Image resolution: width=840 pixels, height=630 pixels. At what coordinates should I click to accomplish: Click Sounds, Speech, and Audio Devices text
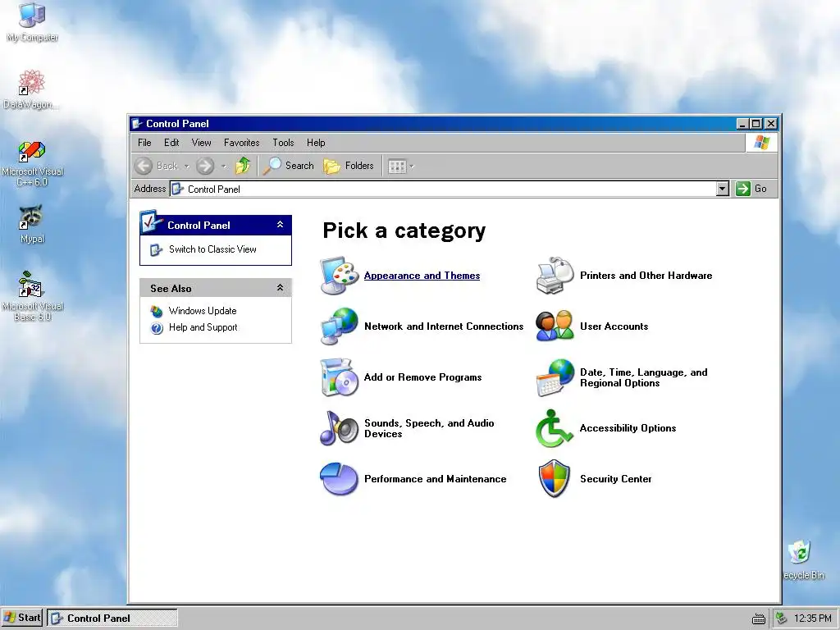click(429, 428)
